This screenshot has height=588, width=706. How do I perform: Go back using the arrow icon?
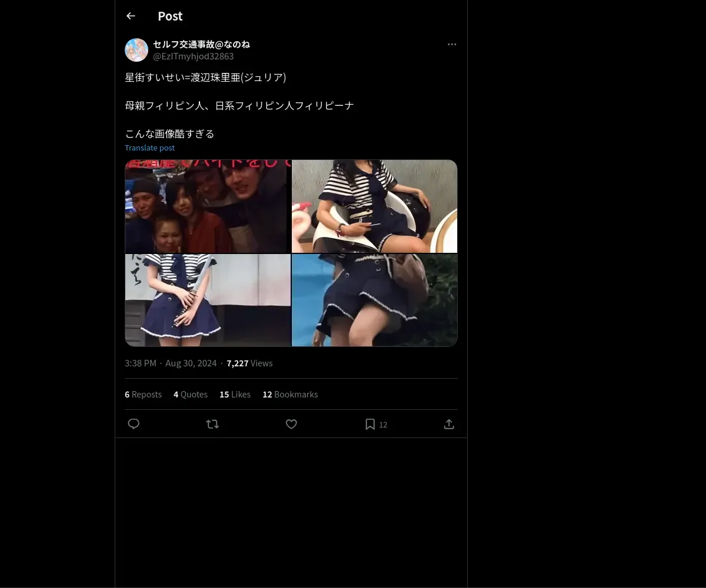[131, 16]
